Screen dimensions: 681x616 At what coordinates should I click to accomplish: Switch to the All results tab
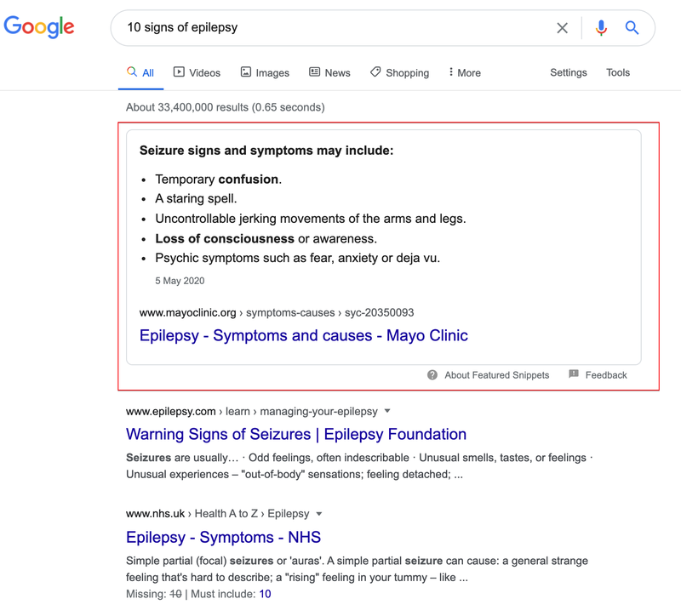(x=140, y=73)
